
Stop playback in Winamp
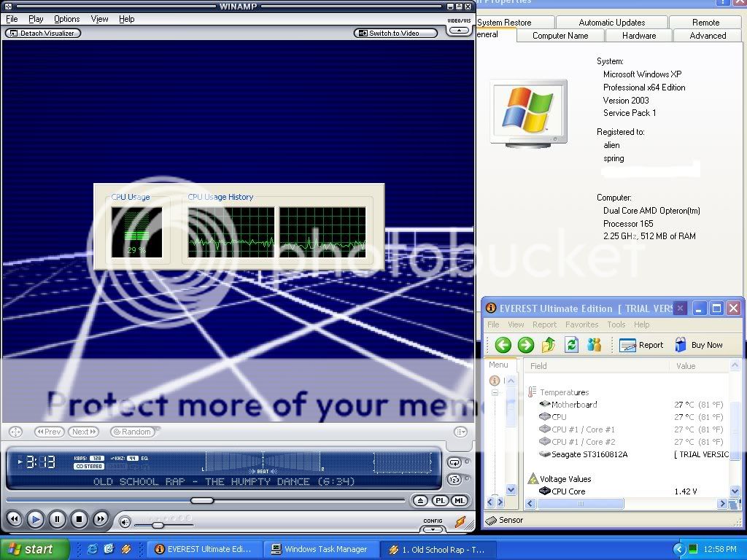79,520
